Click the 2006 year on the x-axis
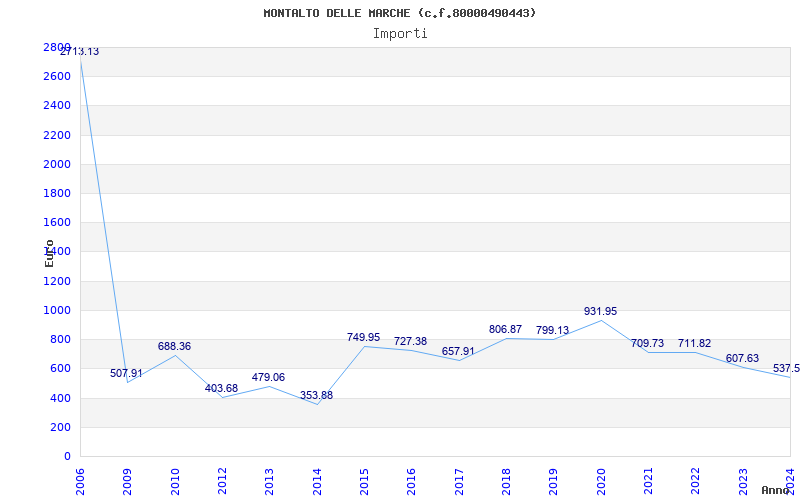Viewport: 800px width, 500px height. tap(80, 481)
